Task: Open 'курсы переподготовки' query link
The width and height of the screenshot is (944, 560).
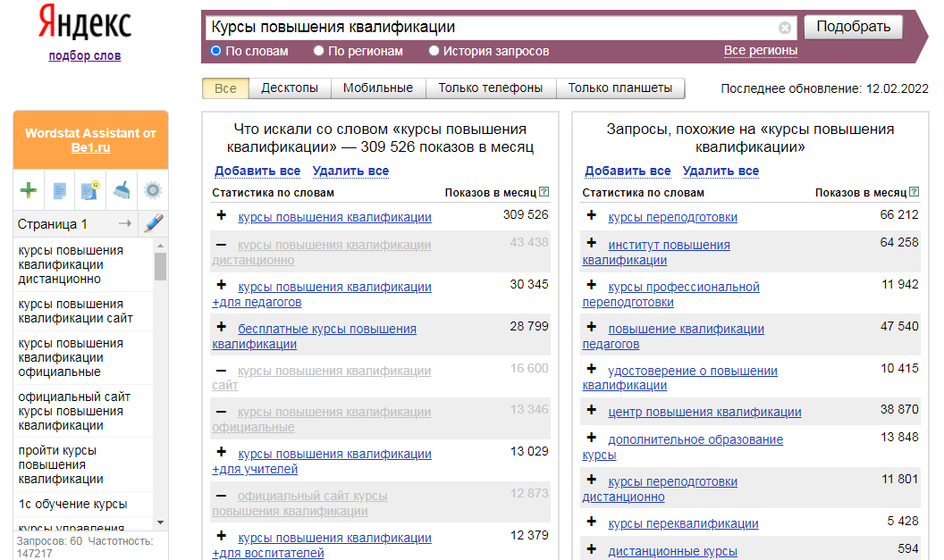Action: coord(672,218)
